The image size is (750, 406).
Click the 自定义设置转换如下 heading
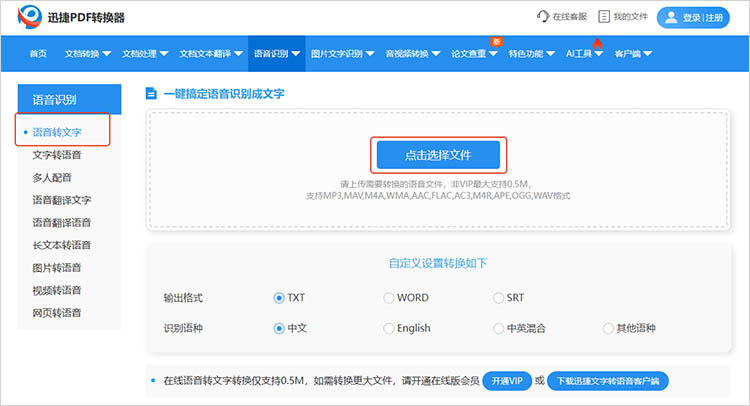(438, 263)
